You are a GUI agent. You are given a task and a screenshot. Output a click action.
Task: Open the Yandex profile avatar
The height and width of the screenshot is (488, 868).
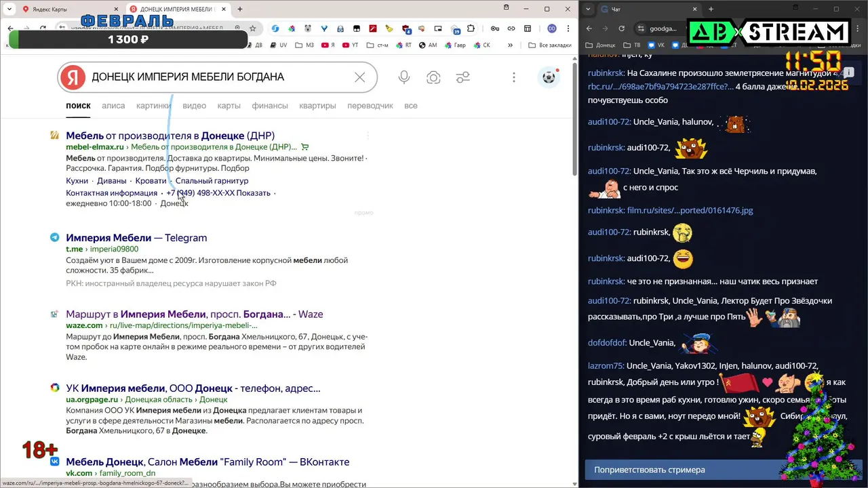(549, 77)
